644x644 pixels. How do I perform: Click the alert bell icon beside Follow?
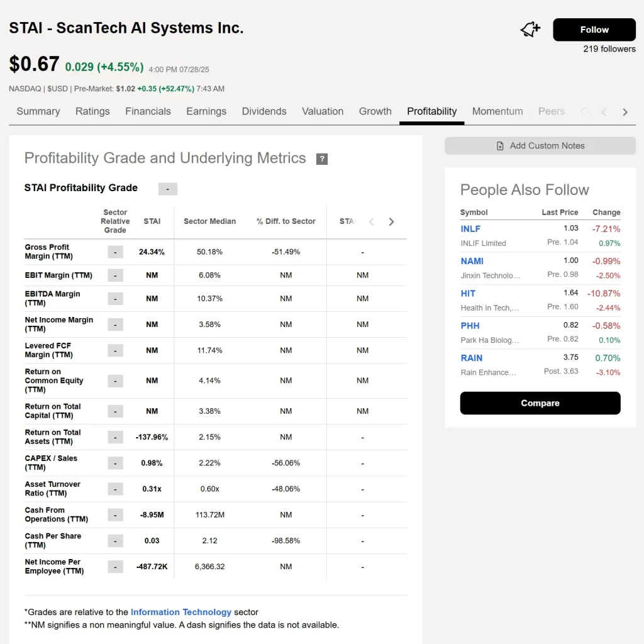pyautogui.click(x=530, y=30)
